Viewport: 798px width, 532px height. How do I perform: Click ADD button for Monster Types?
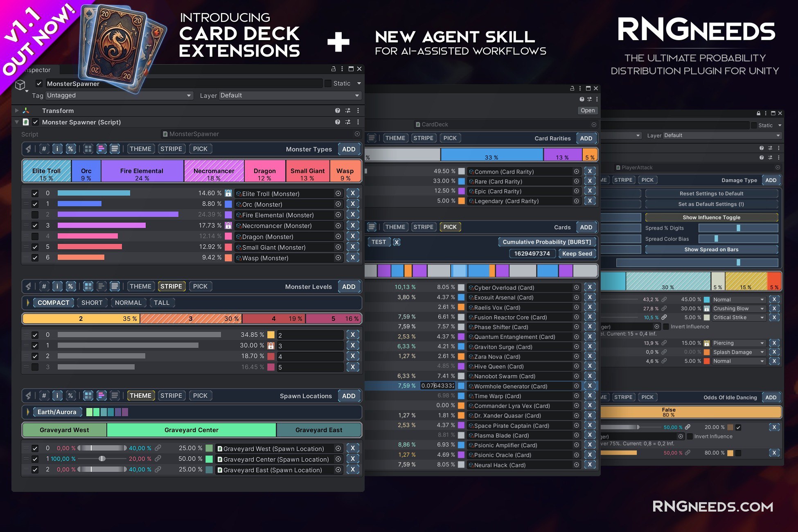(349, 149)
